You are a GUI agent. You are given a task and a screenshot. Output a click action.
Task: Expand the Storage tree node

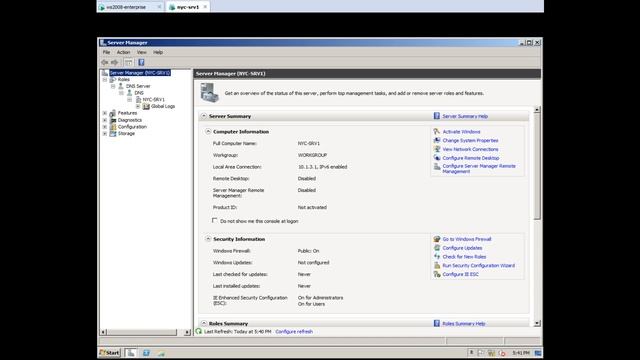click(x=105, y=133)
